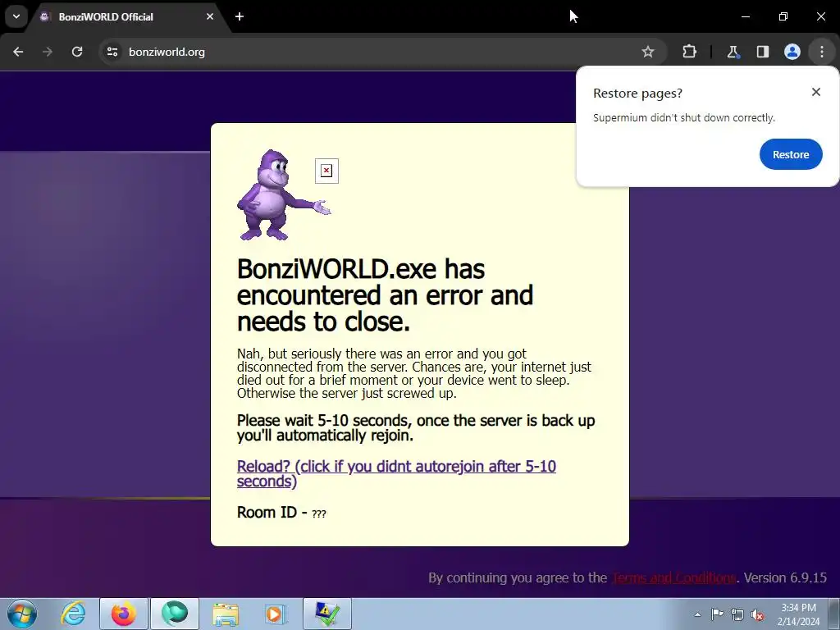The image size is (840, 630).
Task: Go back to the previous page
Action: tap(18, 52)
